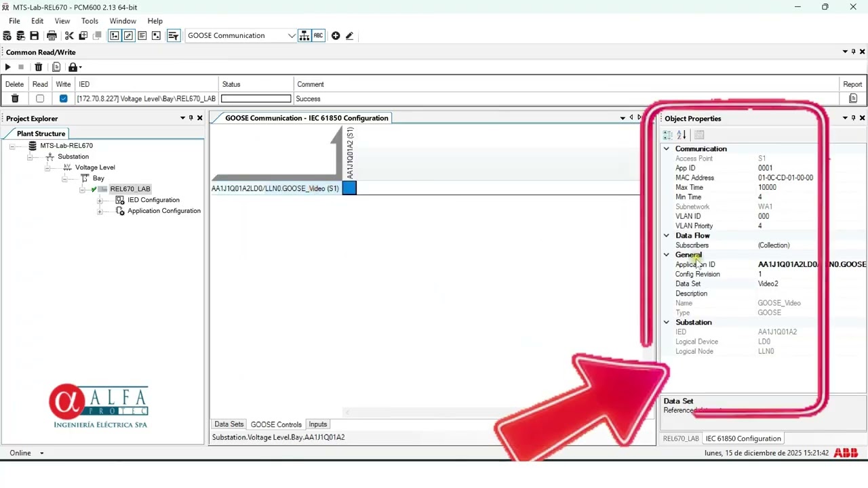
Task: Click the first database icon in toolbar
Action: tap(7, 36)
